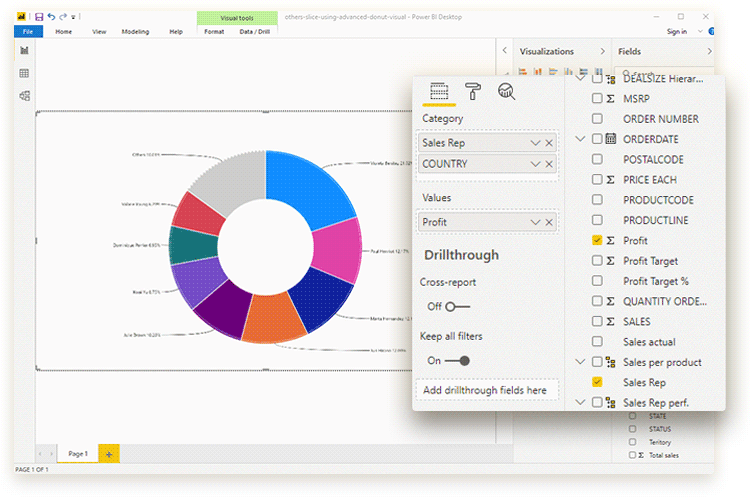Screen dimensions: 750x500
Task: Remove COUNTRY from the Category well
Action: coord(549,164)
